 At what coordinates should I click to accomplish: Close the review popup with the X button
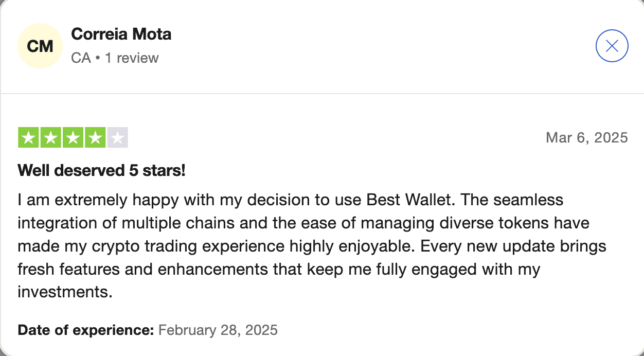612,46
